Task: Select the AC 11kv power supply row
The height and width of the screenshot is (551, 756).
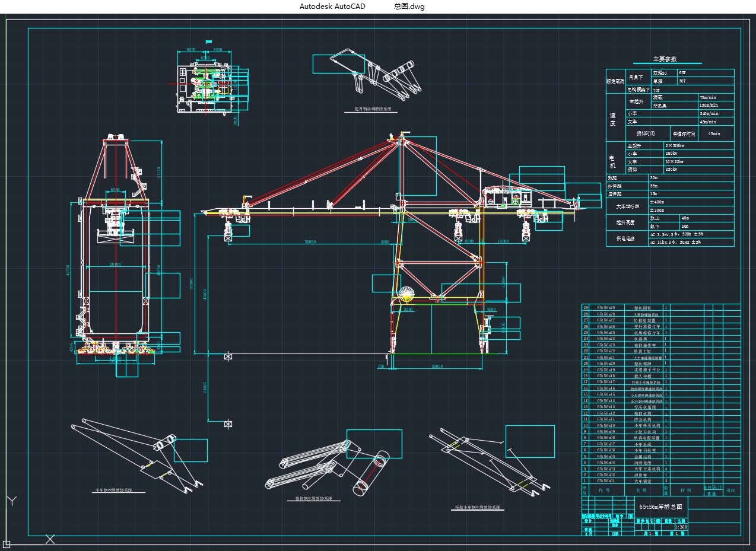Action: pos(676,242)
